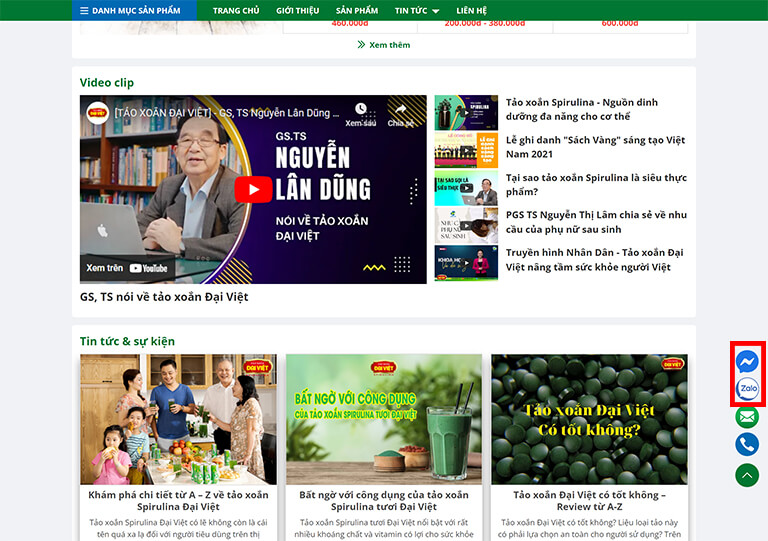Click the green scroll-to-top arrow icon
768x541 pixels.
click(747, 475)
